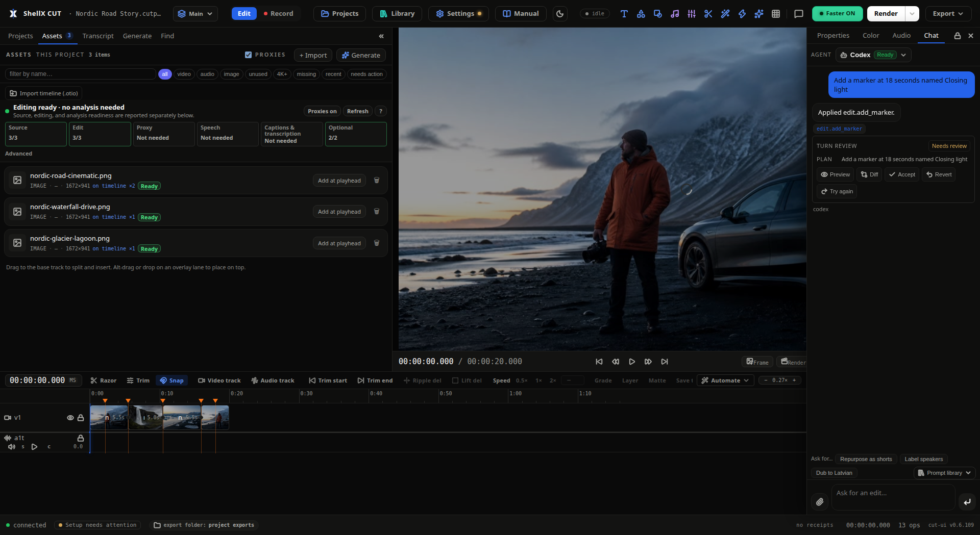Image resolution: width=980 pixels, height=535 pixels.
Task: Delete nordic-road-cinematic.png with trash icon
Action: (x=377, y=180)
